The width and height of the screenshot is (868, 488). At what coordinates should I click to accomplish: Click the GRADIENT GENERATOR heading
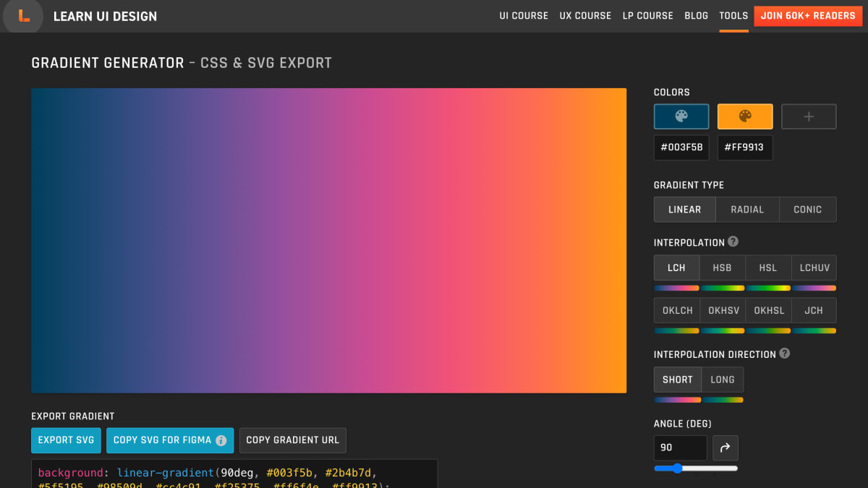point(108,63)
